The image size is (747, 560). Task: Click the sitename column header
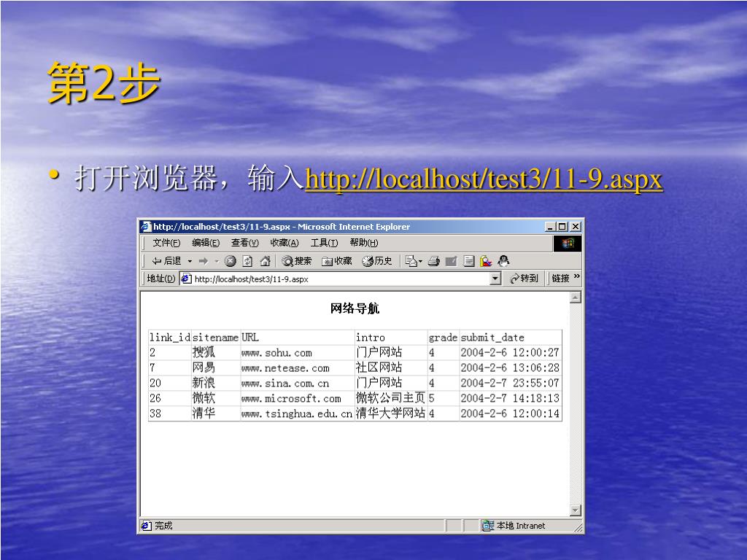tap(215, 338)
